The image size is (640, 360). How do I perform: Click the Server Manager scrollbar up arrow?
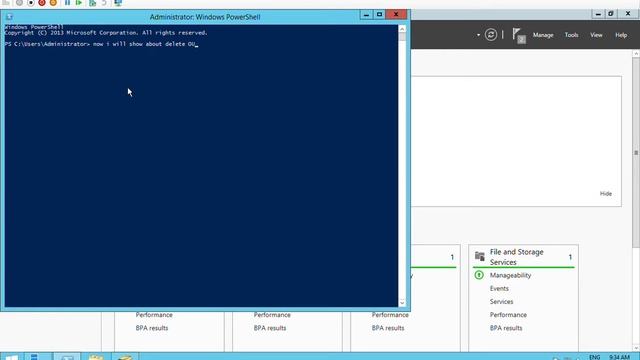636,53
